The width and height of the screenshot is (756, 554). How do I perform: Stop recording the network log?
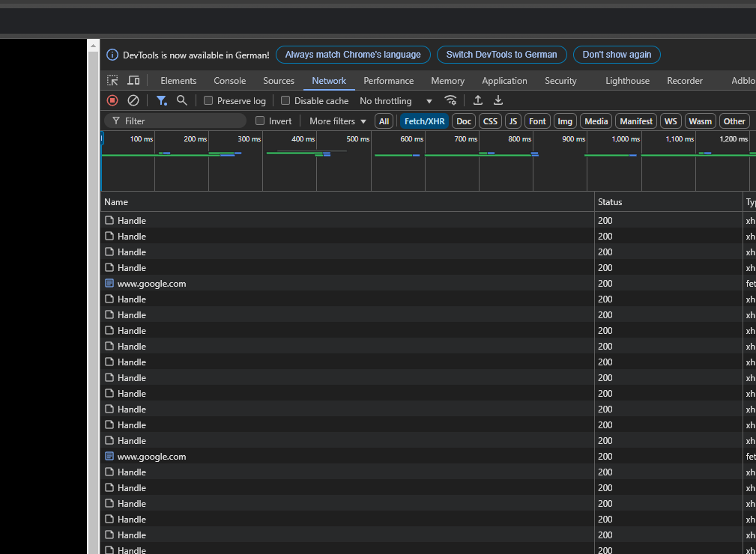(112, 100)
